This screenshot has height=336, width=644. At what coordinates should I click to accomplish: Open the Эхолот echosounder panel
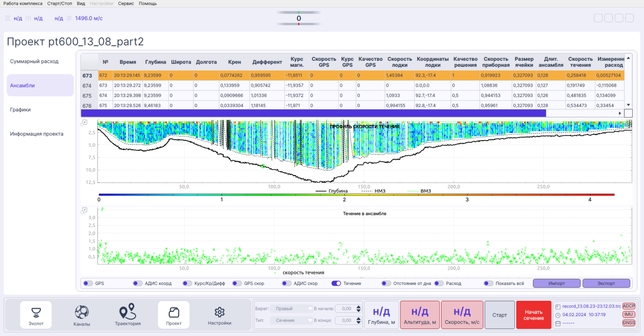(x=36, y=315)
